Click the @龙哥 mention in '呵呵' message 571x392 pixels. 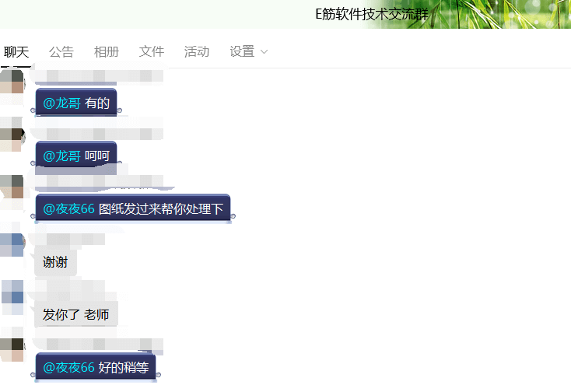(61, 156)
